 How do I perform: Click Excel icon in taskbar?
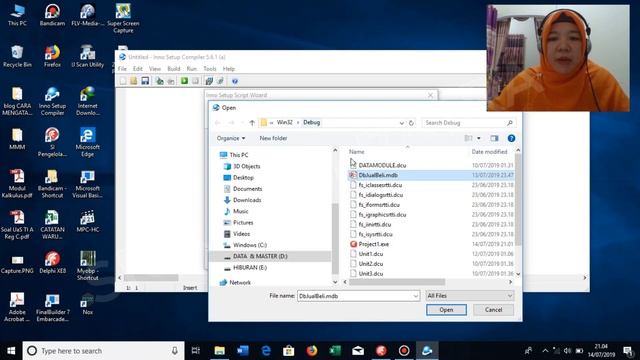point(335,351)
